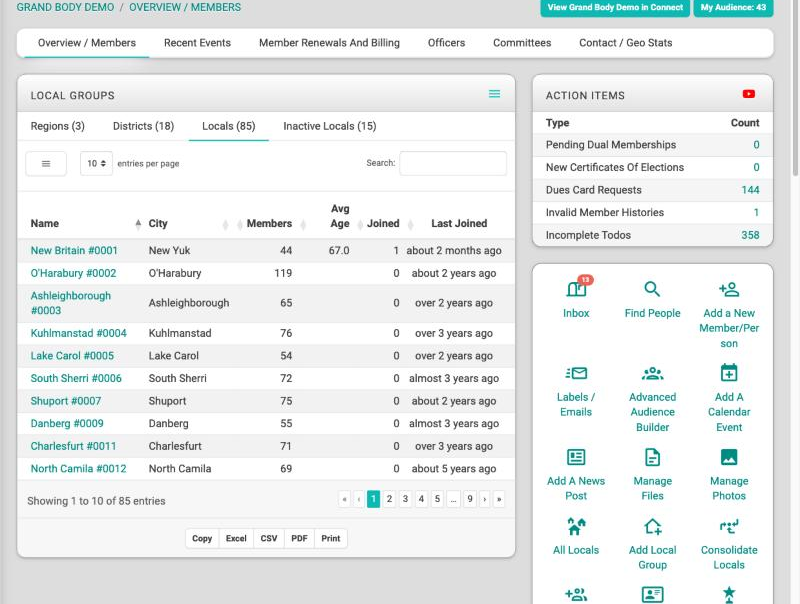
Task: Switch to the Recent Events tab
Action: (197, 43)
